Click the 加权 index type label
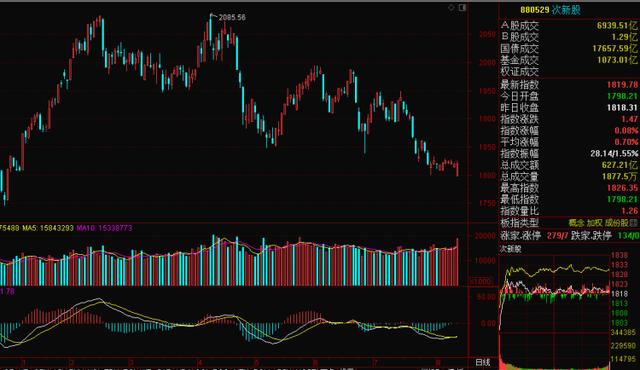 (594, 223)
